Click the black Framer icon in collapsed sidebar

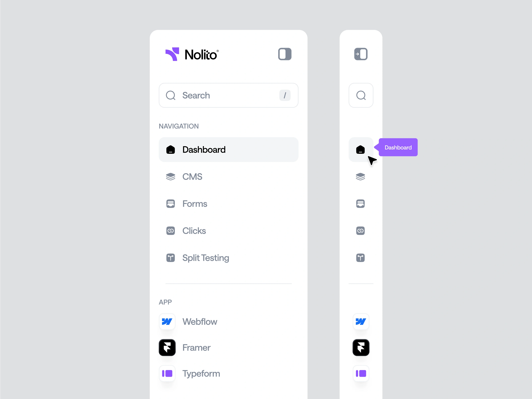pyautogui.click(x=361, y=347)
